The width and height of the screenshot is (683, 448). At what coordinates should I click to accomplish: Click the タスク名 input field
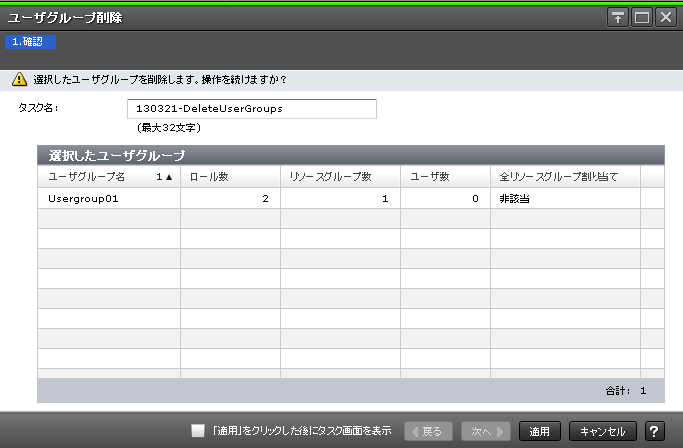pyautogui.click(x=252, y=109)
